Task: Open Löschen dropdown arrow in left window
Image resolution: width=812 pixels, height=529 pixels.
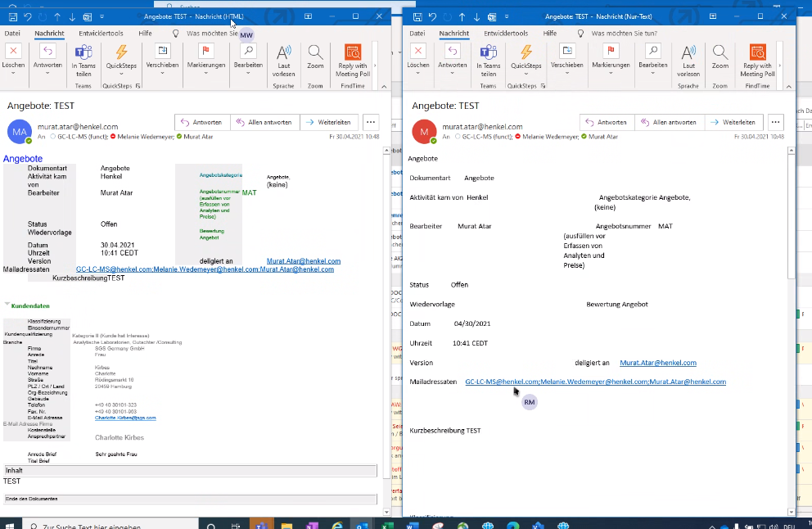Action: [13, 73]
